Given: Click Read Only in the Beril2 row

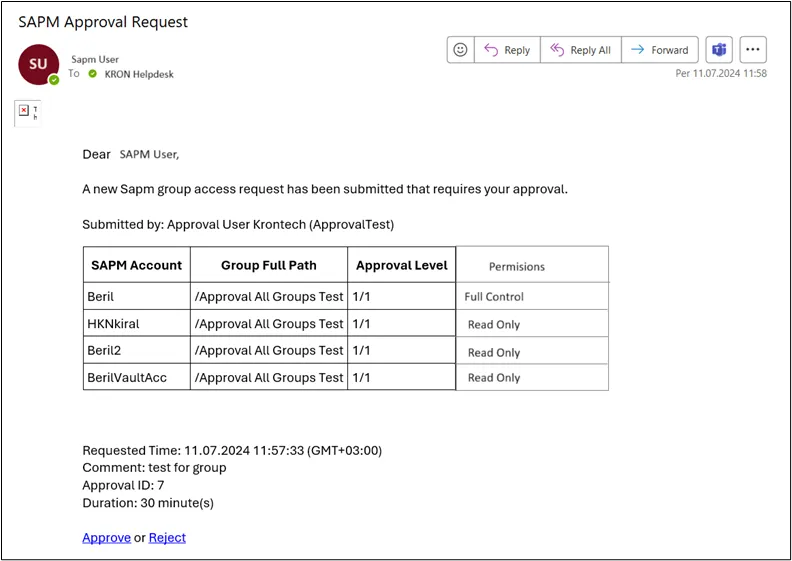Looking at the screenshot, I should (532, 352).
